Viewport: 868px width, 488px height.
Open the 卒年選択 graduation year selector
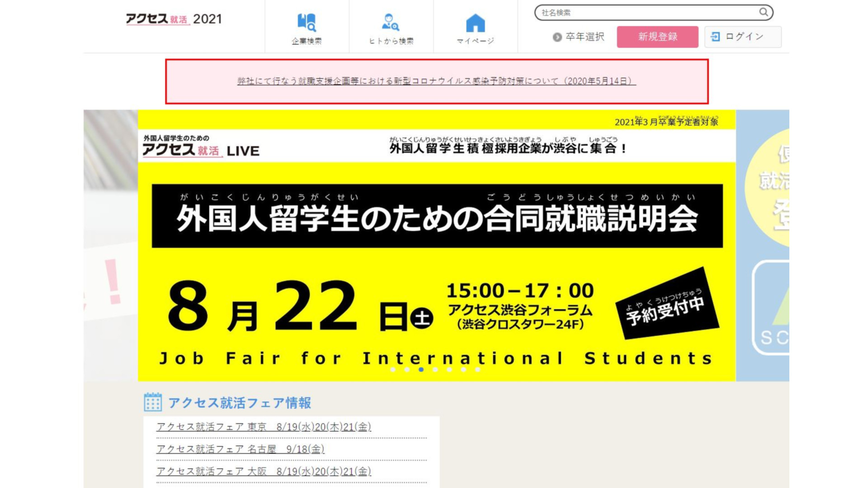click(584, 37)
